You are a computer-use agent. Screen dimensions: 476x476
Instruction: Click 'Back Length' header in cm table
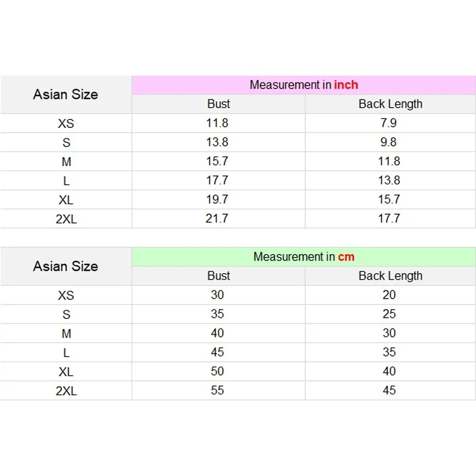pos(390,276)
